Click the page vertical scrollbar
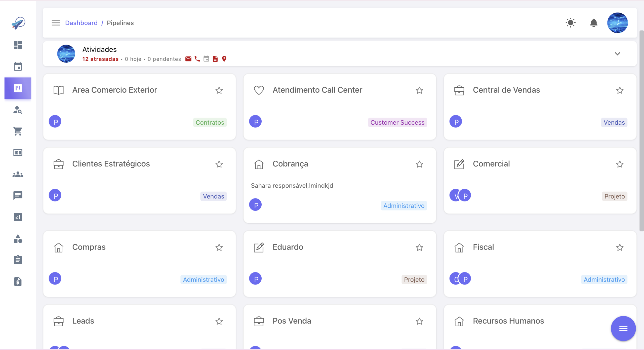The height and width of the screenshot is (350, 644). coord(642,131)
